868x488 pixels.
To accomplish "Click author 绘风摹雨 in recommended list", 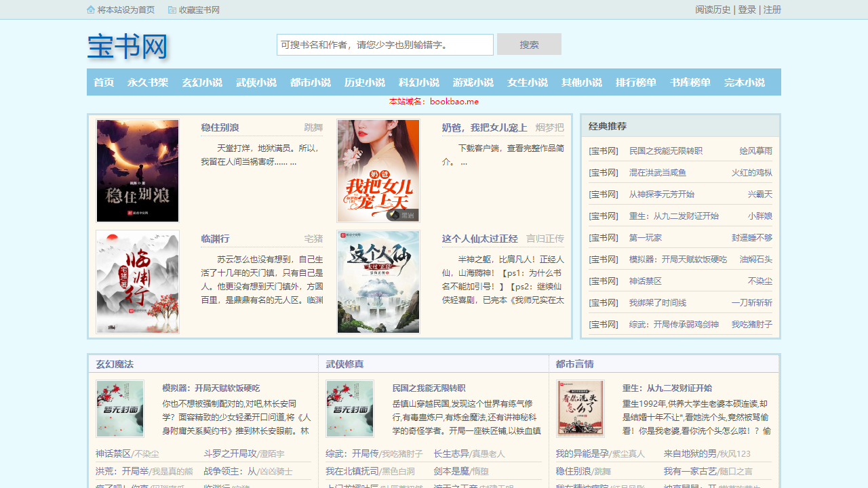I will (x=755, y=150).
